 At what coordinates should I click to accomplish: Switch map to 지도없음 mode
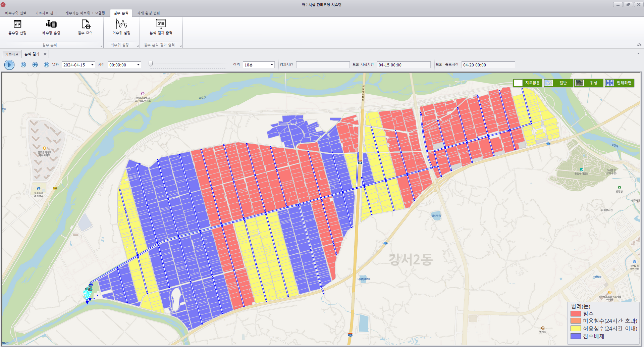528,83
